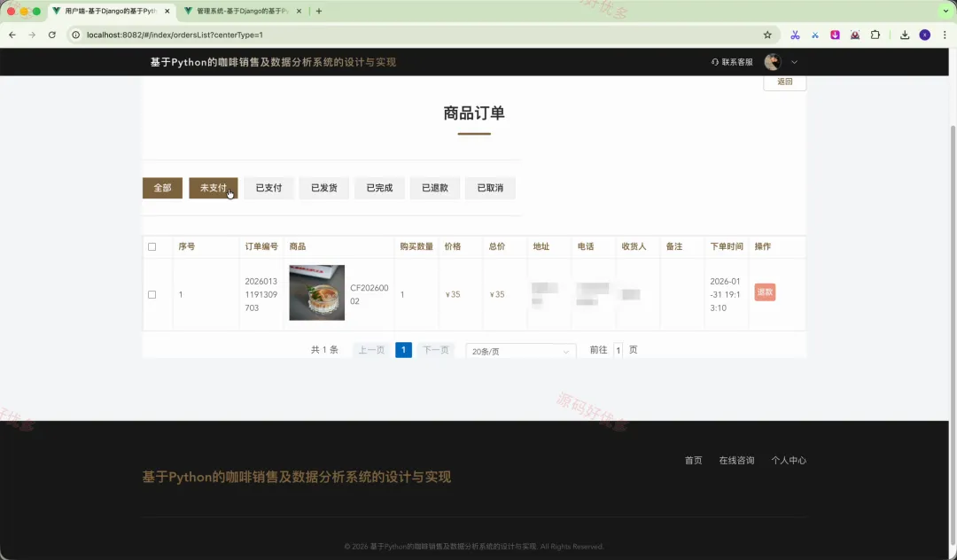Open the 20条/页 page size dropdown
This screenshot has width=957, height=560.
coord(521,351)
